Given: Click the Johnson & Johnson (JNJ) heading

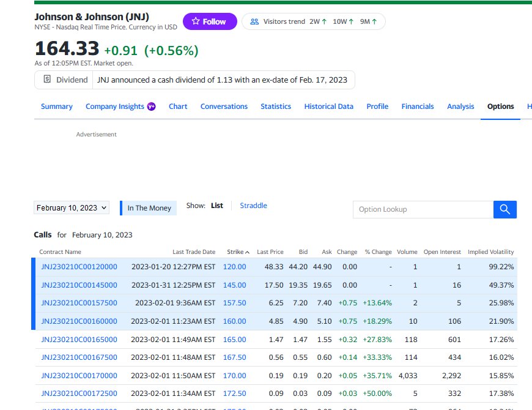Looking at the screenshot, I should pos(92,17).
